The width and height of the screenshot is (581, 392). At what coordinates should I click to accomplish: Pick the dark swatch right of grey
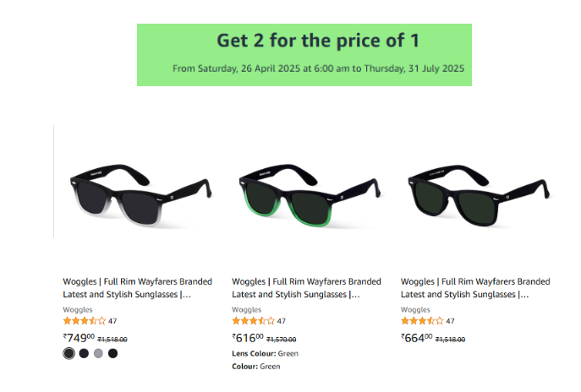tap(113, 353)
